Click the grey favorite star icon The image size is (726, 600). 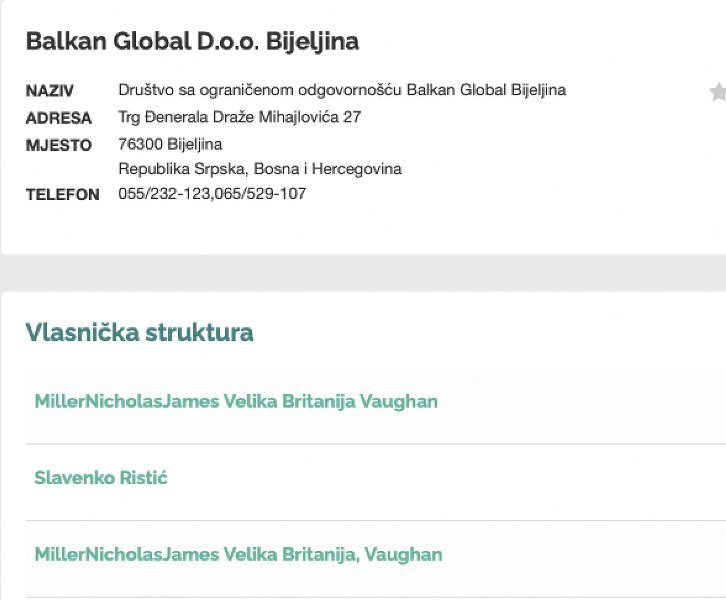718,91
